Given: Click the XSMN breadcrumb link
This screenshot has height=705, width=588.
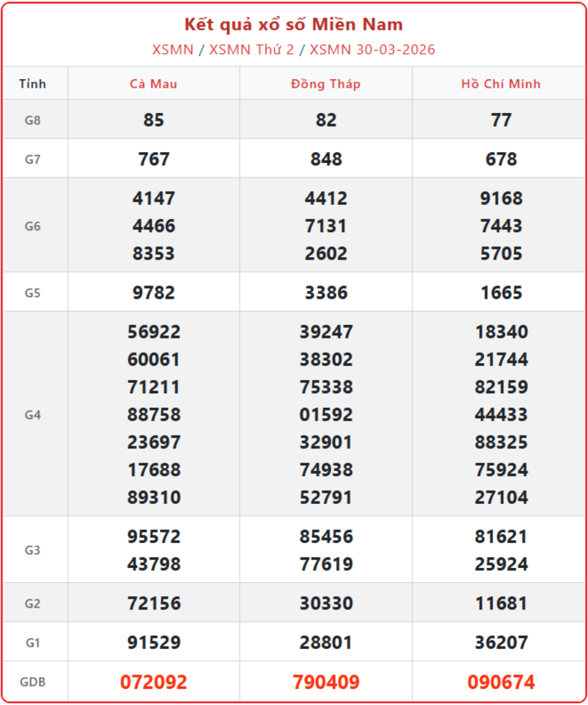Looking at the screenshot, I should click(172, 50).
